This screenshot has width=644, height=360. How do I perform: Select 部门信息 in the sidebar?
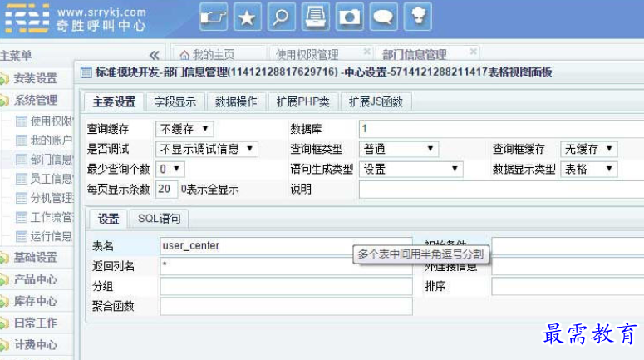(x=43, y=160)
